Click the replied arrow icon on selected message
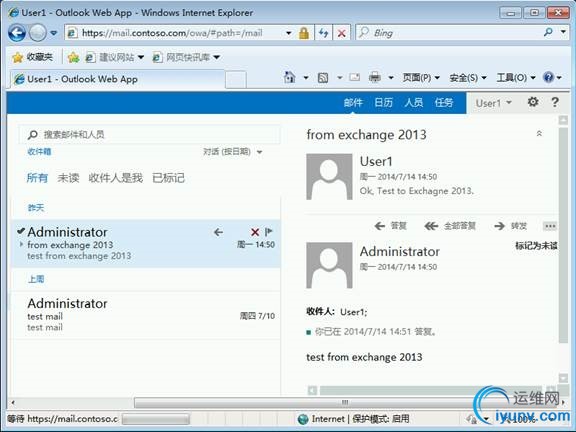 coord(218,232)
